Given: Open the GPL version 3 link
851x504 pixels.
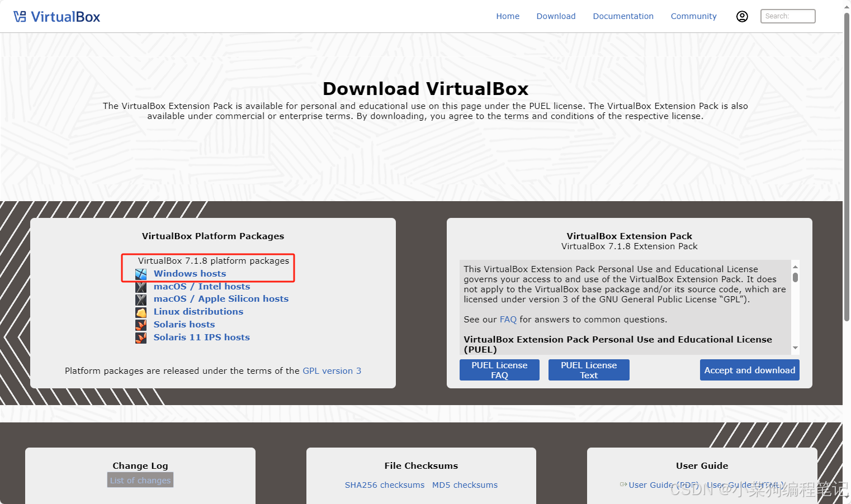Looking at the screenshot, I should 332,370.
